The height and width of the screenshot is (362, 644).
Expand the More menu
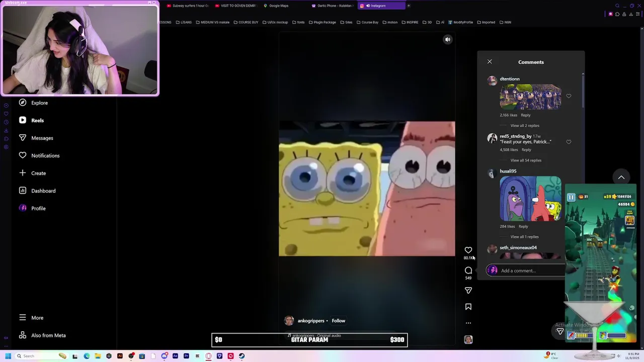click(x=31, y=318)
